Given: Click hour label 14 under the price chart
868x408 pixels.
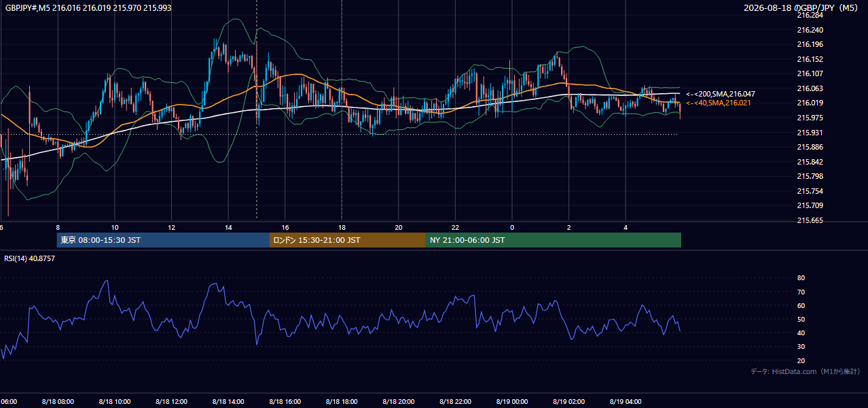Looking at the screenshot, I should [x=228, y=228].
